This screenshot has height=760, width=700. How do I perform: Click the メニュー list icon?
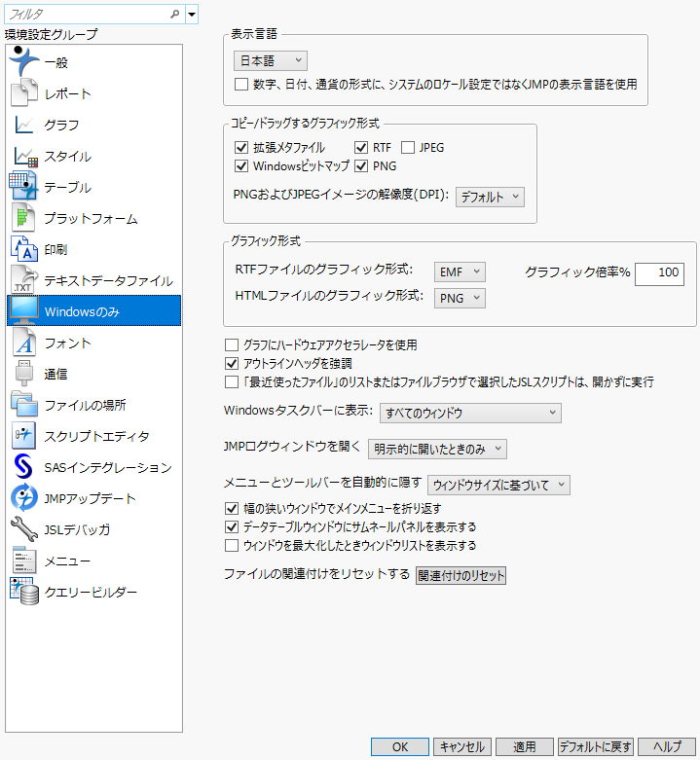click(x=23, y=561)
